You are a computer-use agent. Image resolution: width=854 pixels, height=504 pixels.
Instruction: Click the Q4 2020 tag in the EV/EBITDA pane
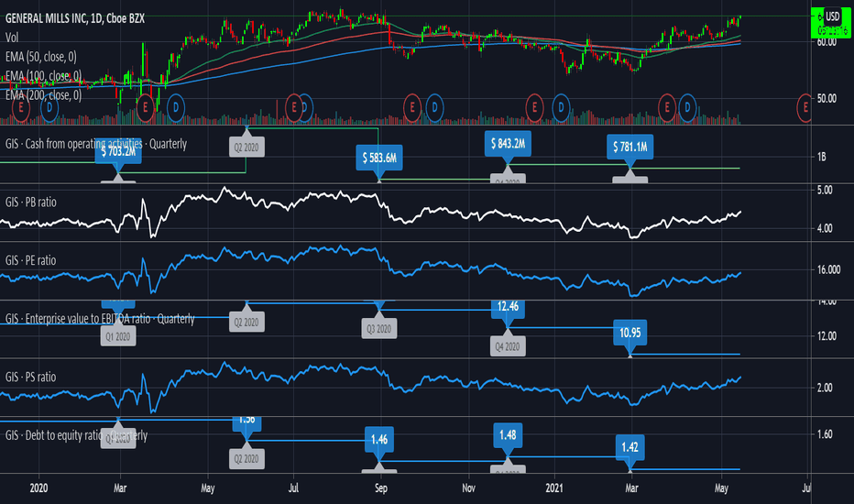pos(508,346)
